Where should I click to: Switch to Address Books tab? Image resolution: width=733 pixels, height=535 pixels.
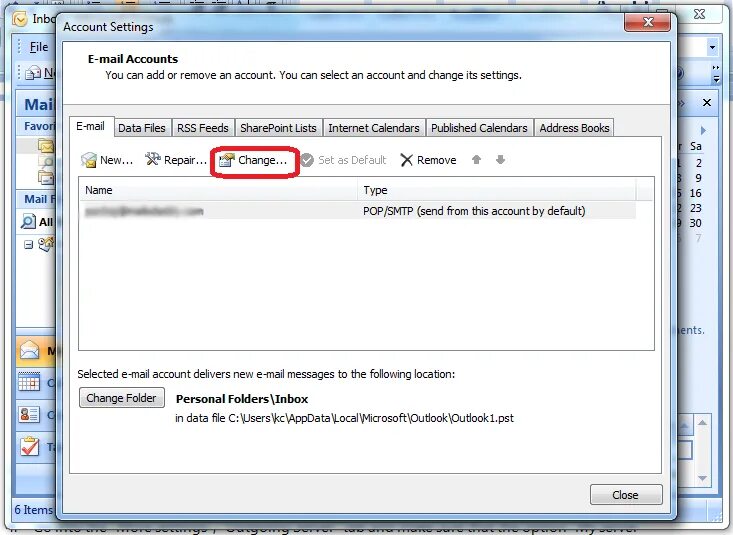tap(574, 128)
